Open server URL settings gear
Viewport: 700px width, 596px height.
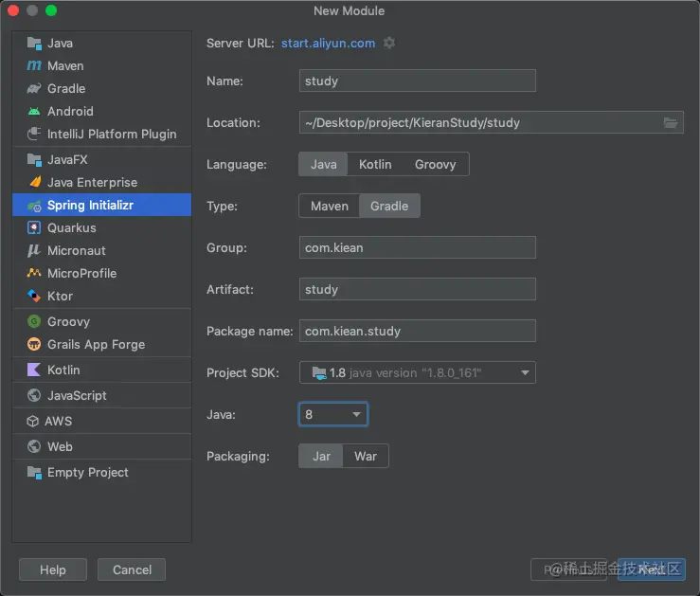(x=389, y=43)
